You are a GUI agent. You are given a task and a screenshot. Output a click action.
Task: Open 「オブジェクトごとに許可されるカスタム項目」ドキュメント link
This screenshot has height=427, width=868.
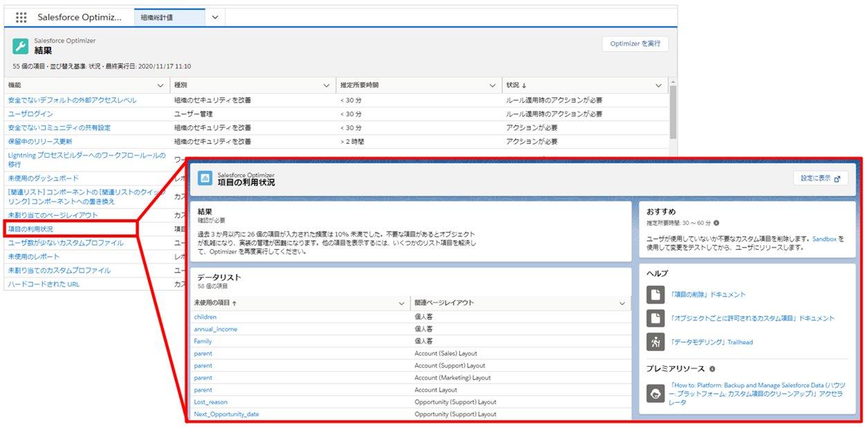coord(752,318)
